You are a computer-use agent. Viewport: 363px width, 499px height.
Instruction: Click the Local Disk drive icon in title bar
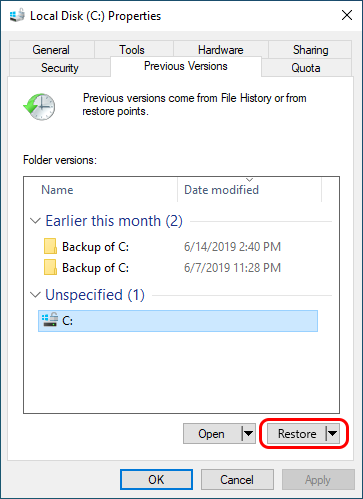pyautogui.click(x=17, y=16)
